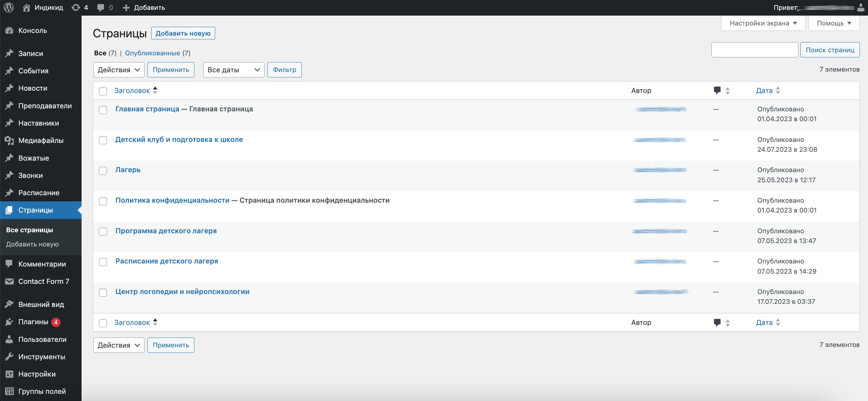Click the plus icon beside Добавить

click(126, 7)
